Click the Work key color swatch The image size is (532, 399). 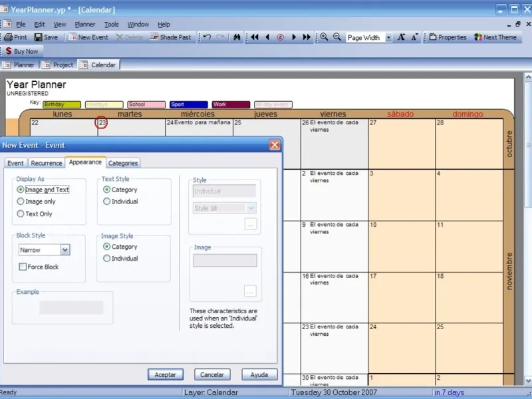click(x=231, y=104)
